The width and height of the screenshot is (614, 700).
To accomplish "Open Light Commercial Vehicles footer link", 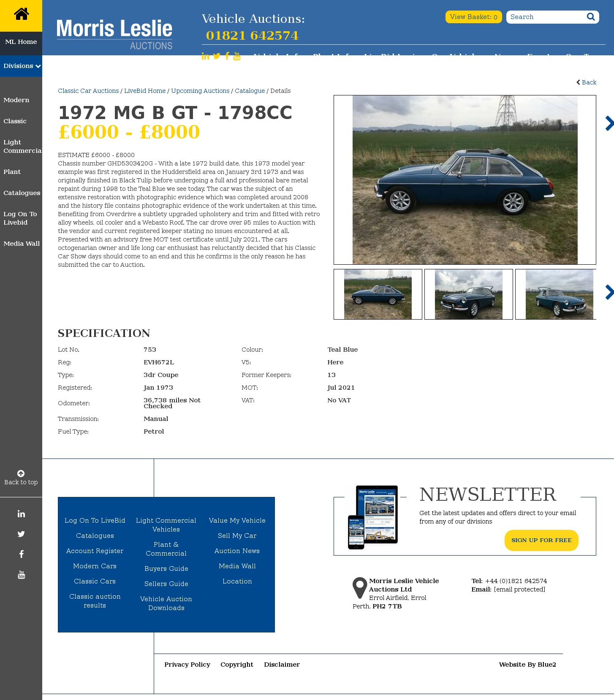I will click(x=166, y=525).
